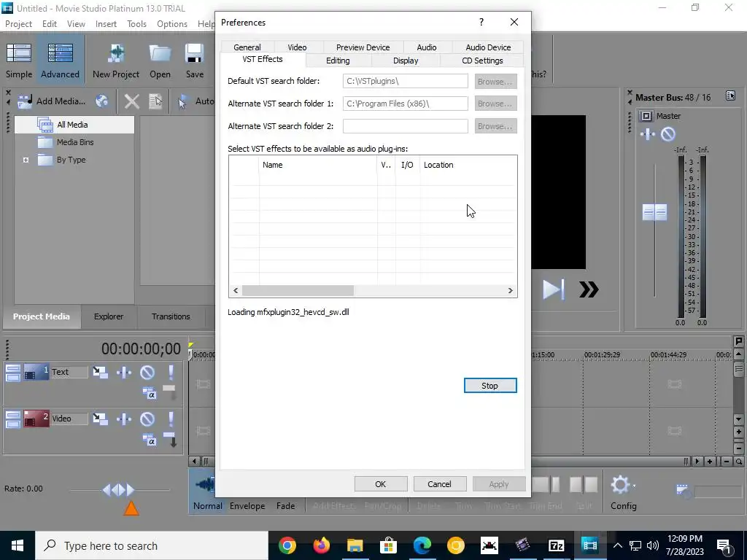Viewport: 747px width, 560px height.
Task: Show hidden system tray icons chevron
Action: [617, 545]
